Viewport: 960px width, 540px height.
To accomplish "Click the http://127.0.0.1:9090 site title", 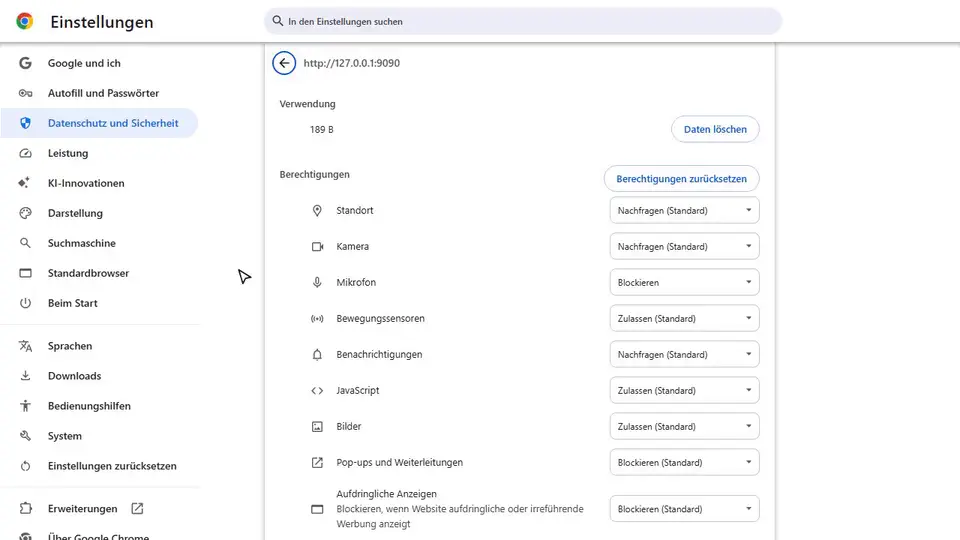I will click(351, 63).
